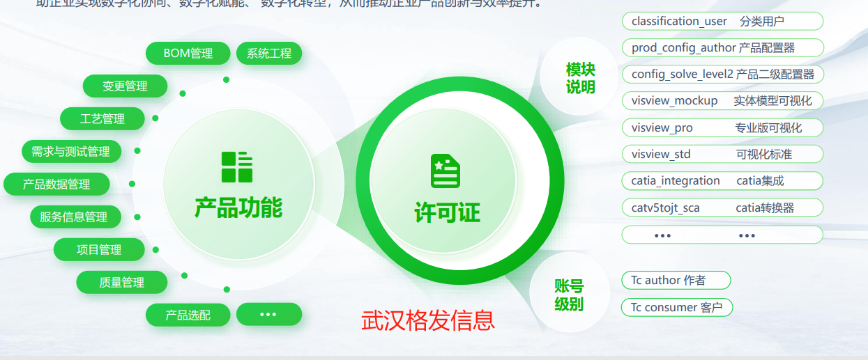
Task: Click the 模块说明 circle
Action: [x=580, y=77]
